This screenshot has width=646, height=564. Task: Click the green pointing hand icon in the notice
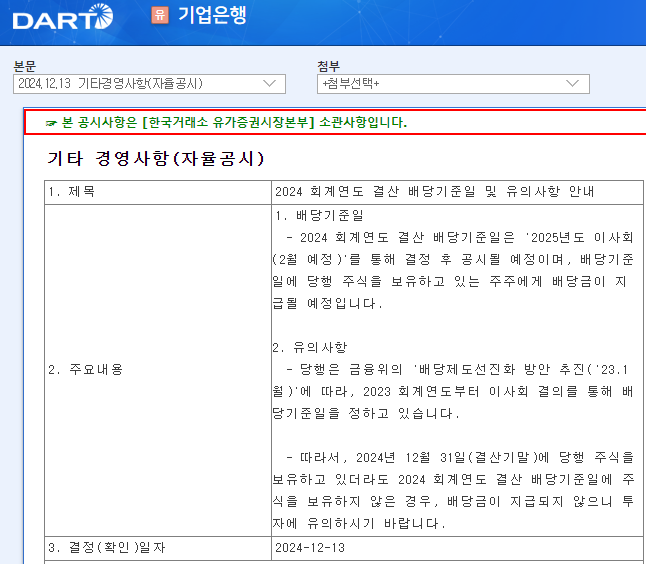tap(51, 123)
